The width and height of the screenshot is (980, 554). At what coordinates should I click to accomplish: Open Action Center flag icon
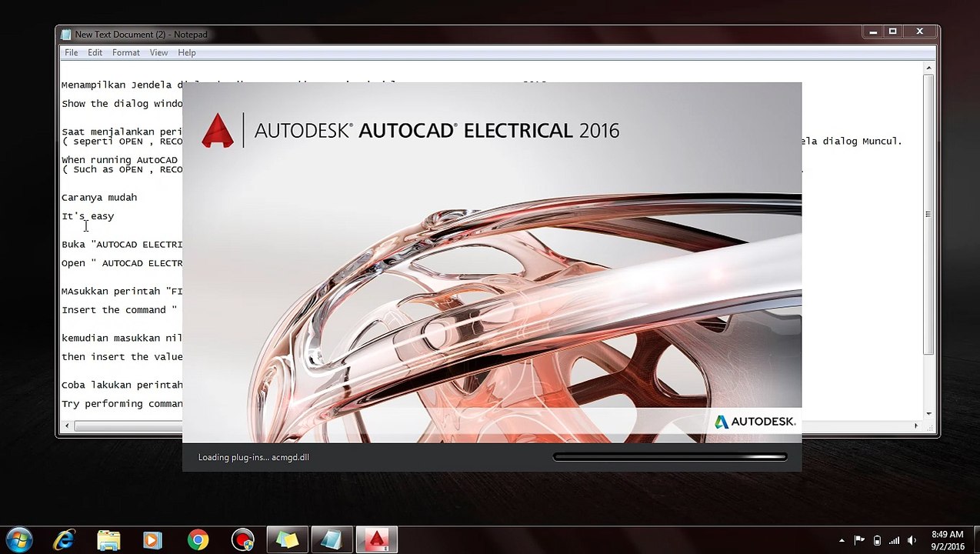click(859, 540)
